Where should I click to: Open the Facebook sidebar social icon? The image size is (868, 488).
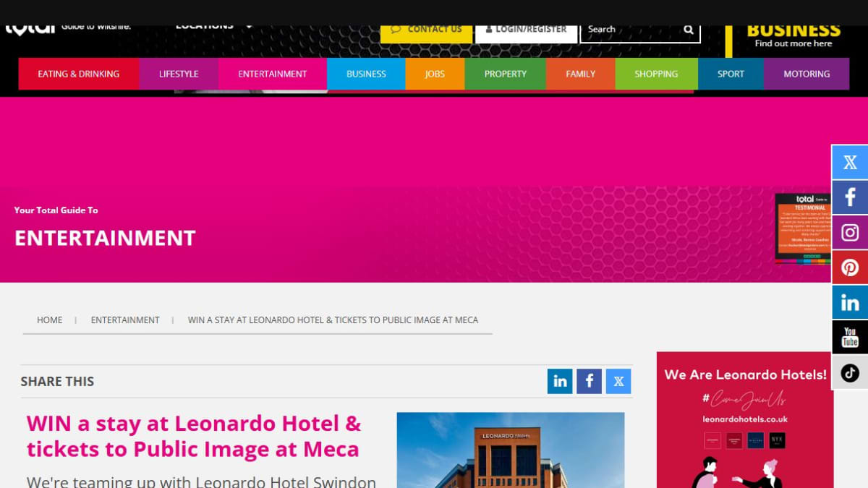tap(850, 197)
